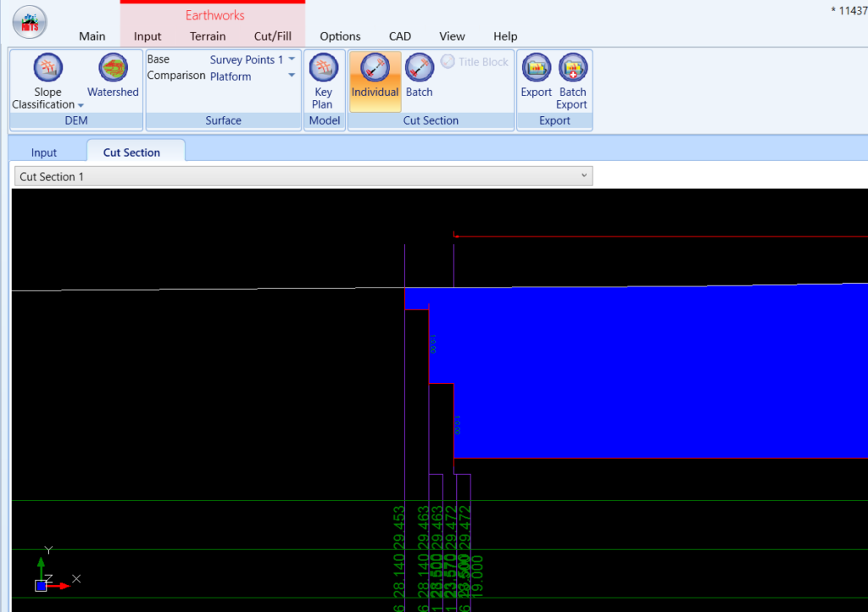Click the Platform comparison value
This screenshot has height=612, width=868.
point(231,76)
